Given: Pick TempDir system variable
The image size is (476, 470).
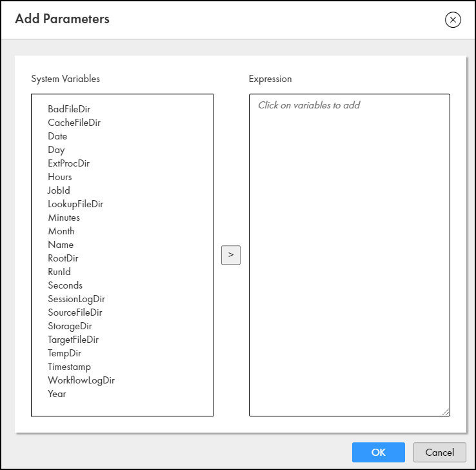Looking at the screenshot, I should point(64,353).
